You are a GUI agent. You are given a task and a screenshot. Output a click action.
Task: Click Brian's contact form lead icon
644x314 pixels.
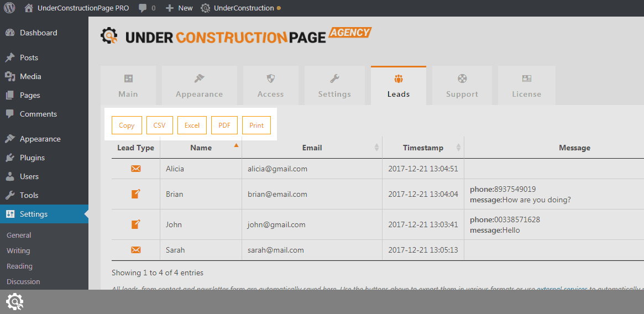coord(136,194)
